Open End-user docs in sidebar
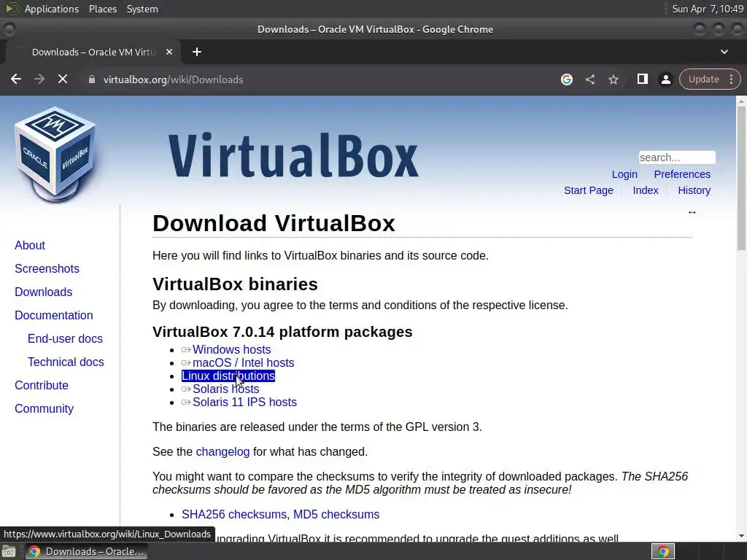 65,338
